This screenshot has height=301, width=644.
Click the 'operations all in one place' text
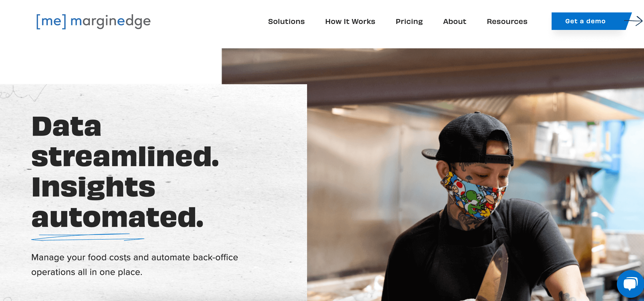(x=87, y=272)
